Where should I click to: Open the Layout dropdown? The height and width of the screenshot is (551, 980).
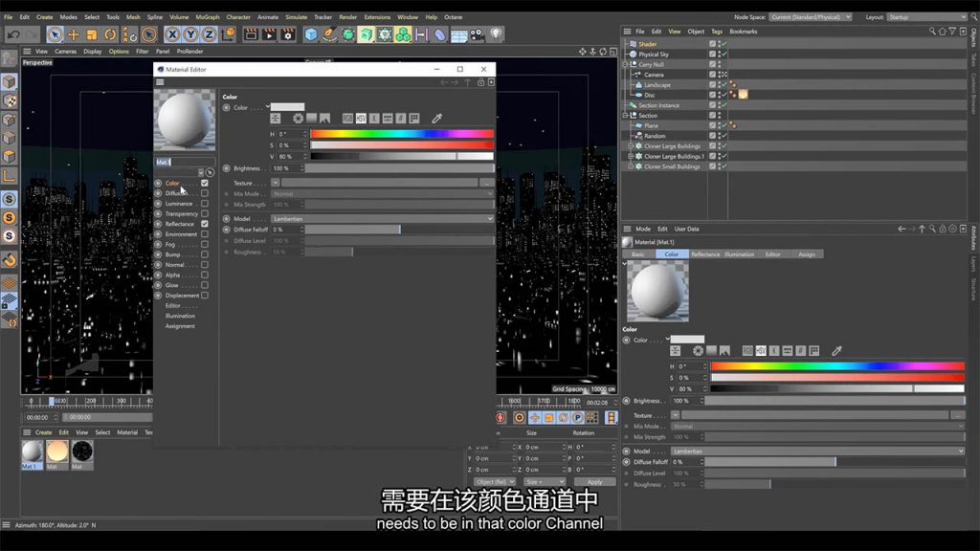927,17
